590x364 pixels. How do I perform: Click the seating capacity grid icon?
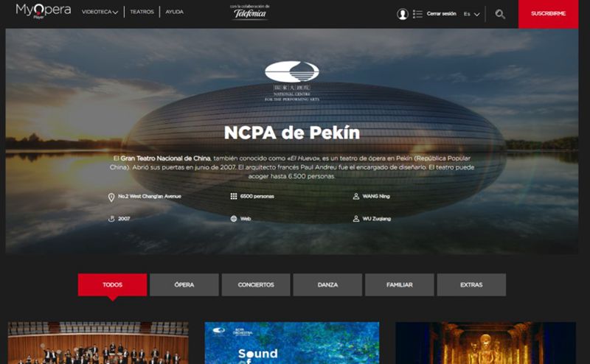(234, 196)
